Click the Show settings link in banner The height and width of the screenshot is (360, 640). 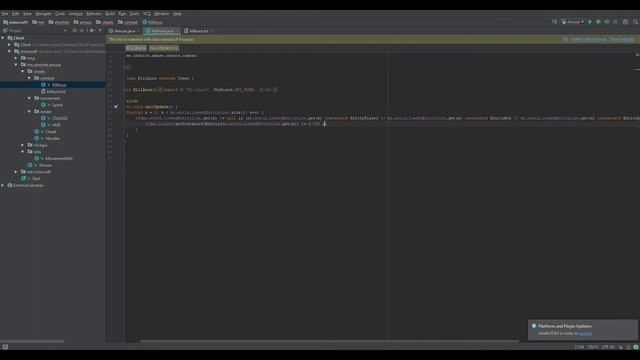point(622,40)
